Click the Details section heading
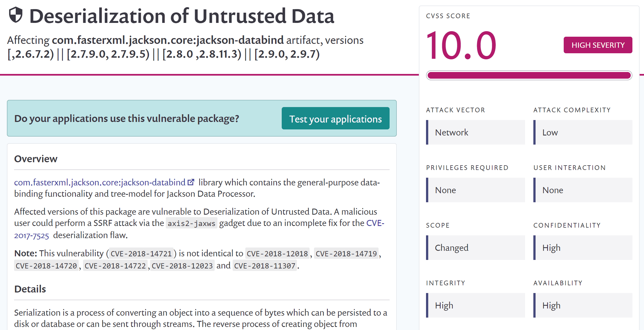This screenshot has width=644, height=330. (30, 289)
